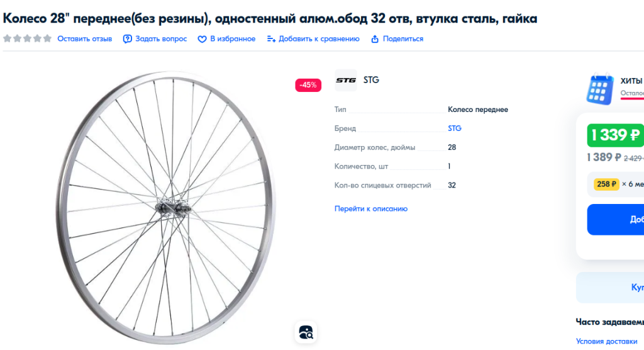This screenshot has height=350, width=644.
Task: Click the Добавить к сравнению compare icon
Action: 271,39
